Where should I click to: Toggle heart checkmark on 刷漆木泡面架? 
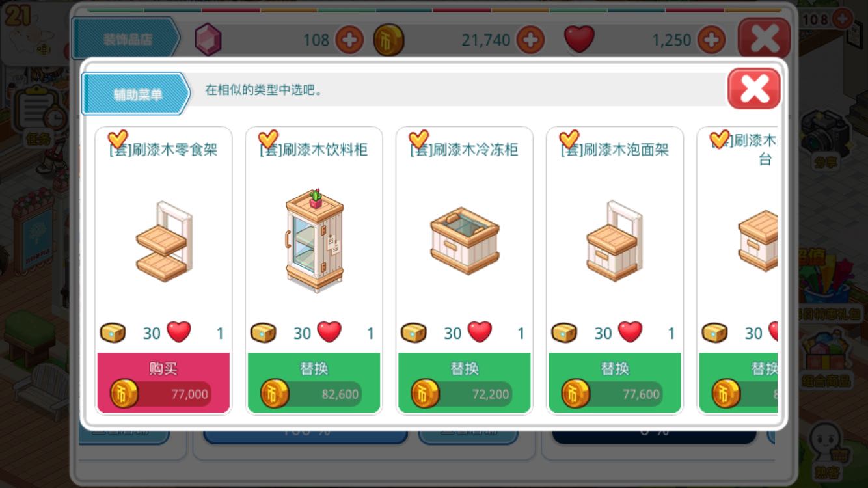pos(569,139)
